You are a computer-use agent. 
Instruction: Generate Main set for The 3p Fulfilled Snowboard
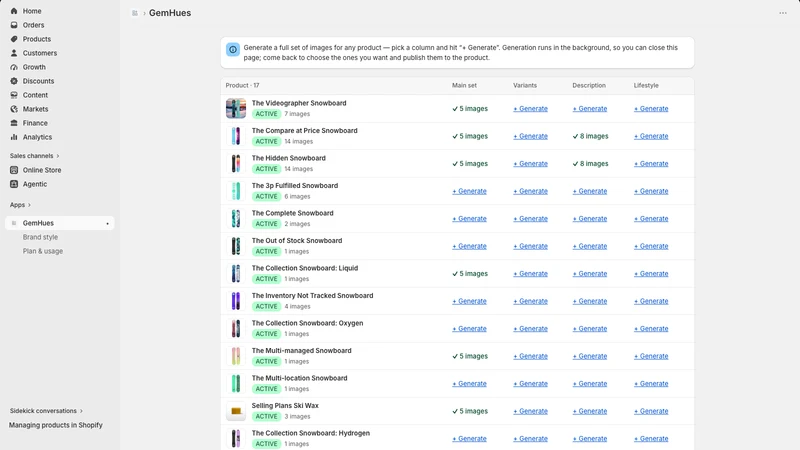(469, 191)
